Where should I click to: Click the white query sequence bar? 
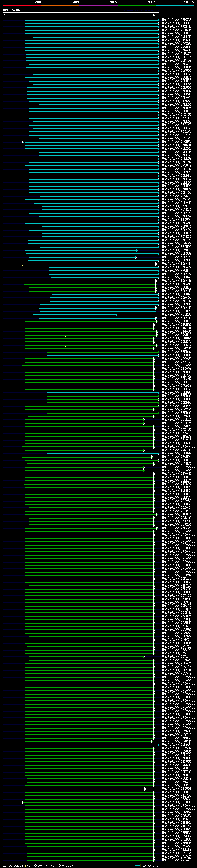(x=81, y=13)
